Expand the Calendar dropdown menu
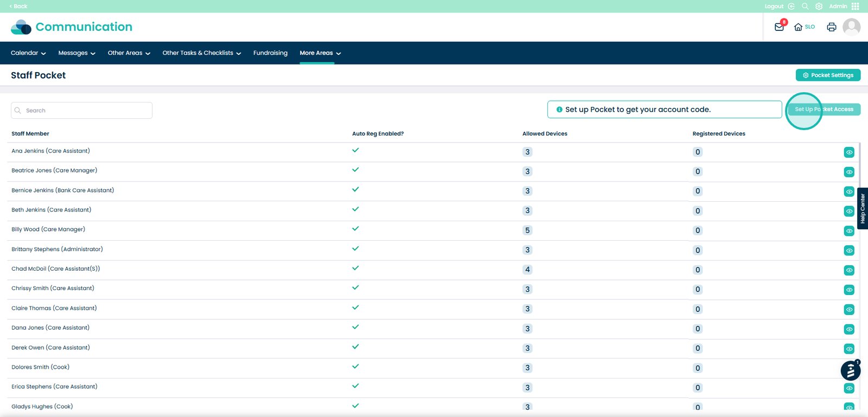The image size is (868, 417). 28,53
